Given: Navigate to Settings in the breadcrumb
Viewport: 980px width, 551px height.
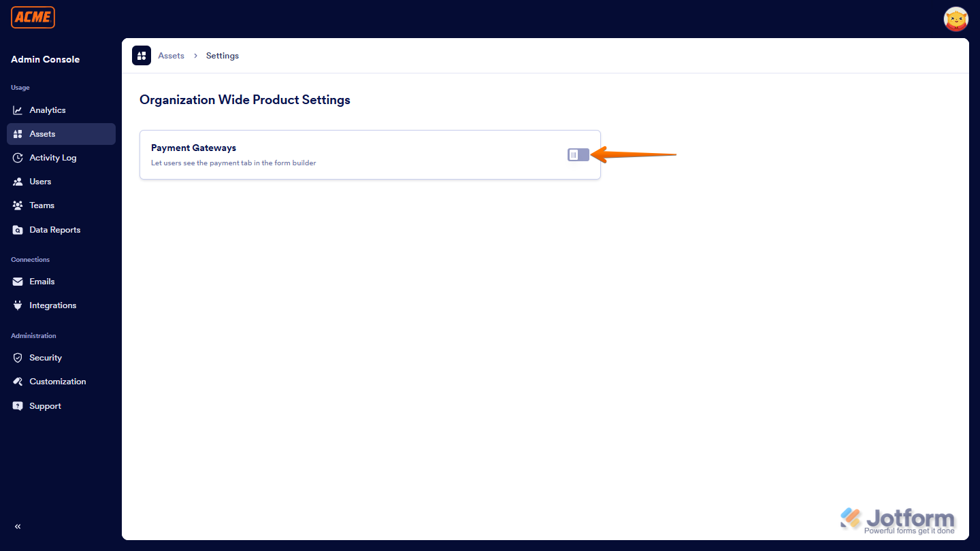Looking at the screenshot, I should 222,55.
